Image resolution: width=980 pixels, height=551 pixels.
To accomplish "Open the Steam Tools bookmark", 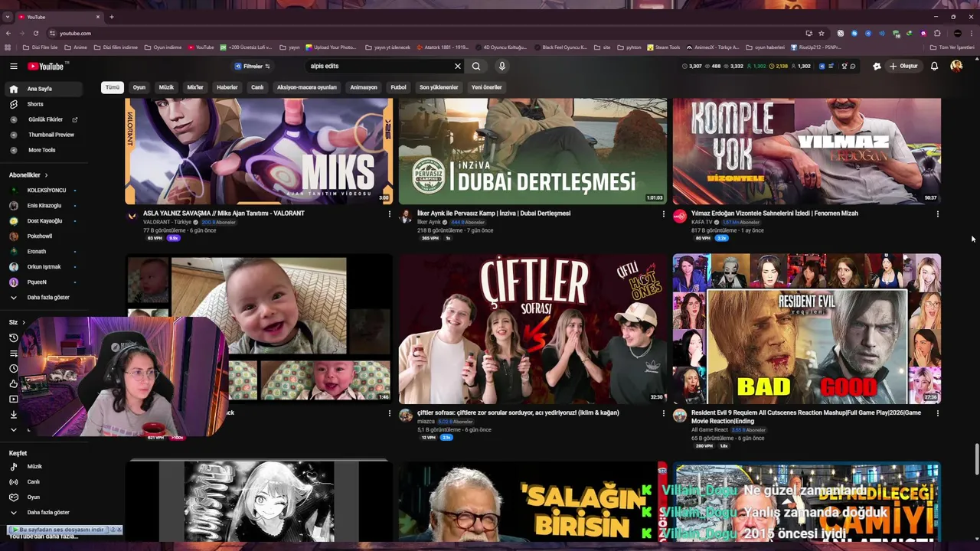I will point(663,47).
